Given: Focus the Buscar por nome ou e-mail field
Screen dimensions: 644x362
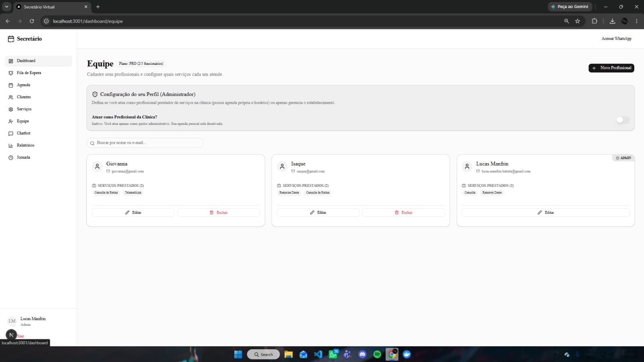Looking at the screenshot, I should 145,143.
